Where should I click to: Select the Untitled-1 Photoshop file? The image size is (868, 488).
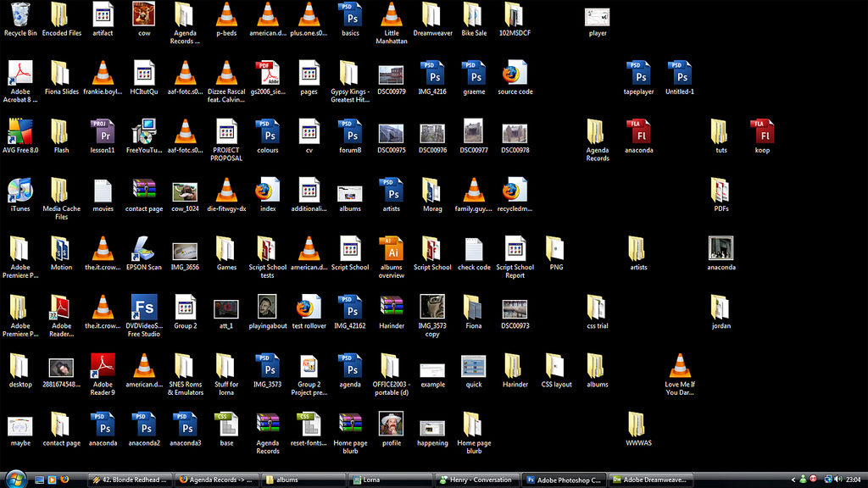coord(680,73)
